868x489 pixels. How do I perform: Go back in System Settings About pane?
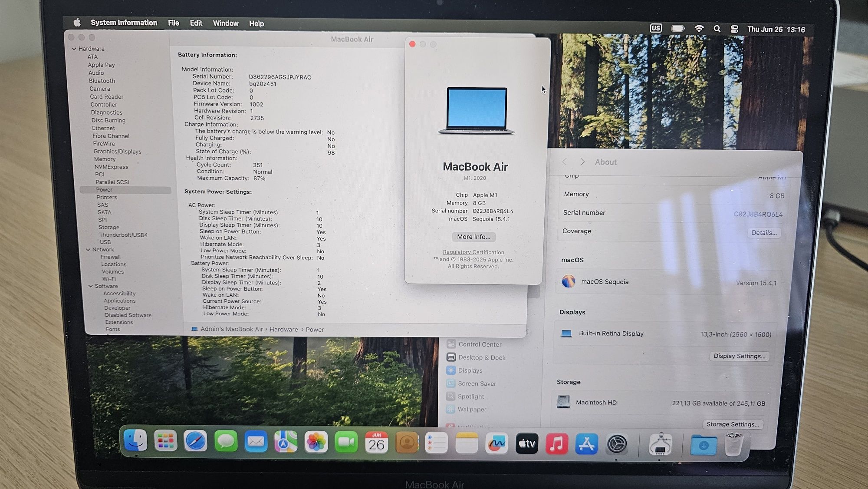point(564,162)
